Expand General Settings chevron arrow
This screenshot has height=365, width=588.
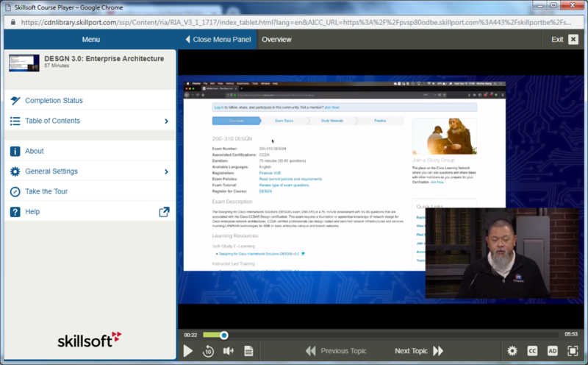[167, 171]
